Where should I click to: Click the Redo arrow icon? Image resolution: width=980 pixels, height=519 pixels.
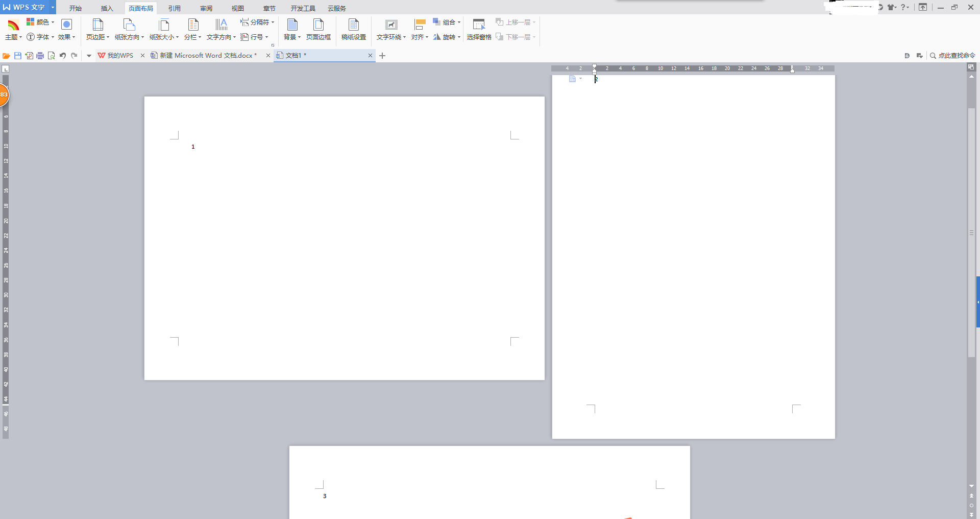pos(74,56)
